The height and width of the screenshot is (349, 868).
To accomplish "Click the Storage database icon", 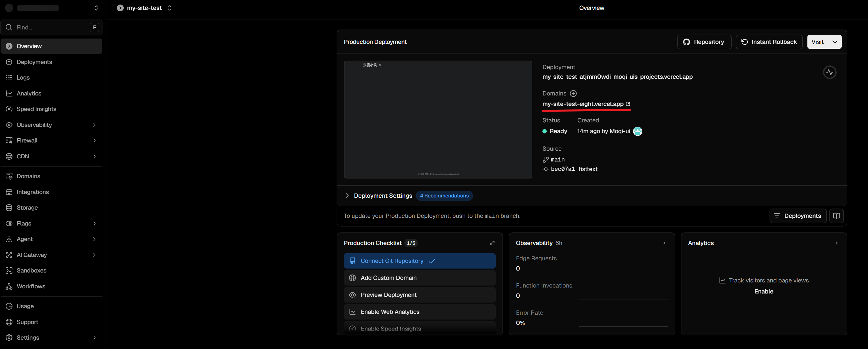I will [x=9, y=208].
